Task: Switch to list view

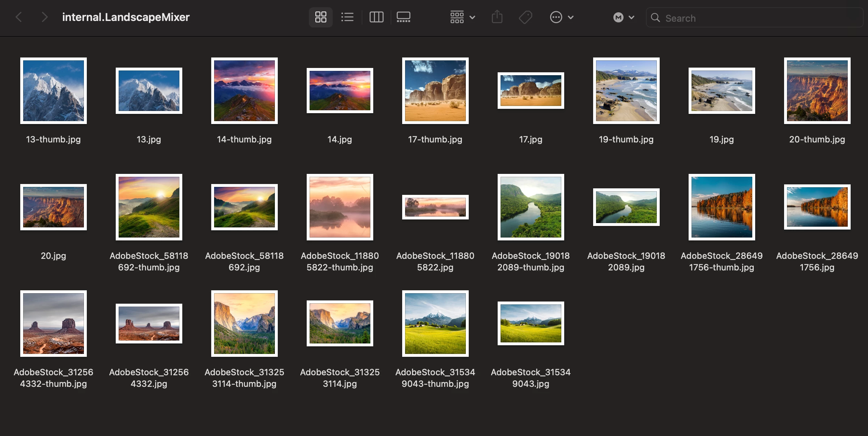Action: (x=347, y=17)
